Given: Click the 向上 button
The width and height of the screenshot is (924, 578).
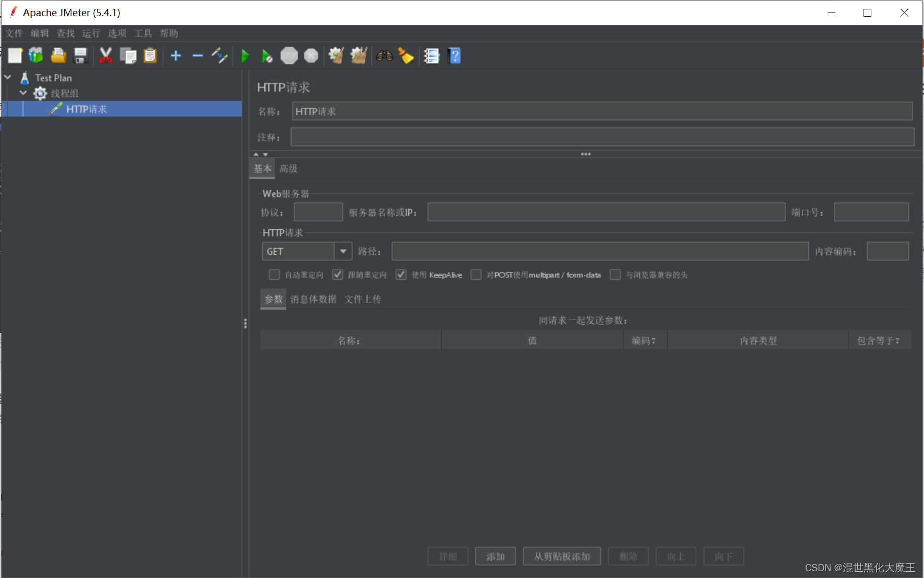Looking at the screenshot, I should coord(676,557).
